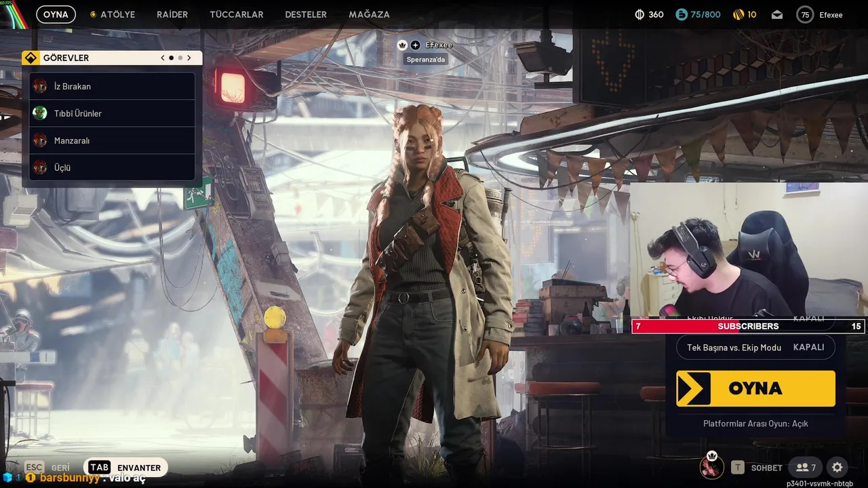This screenshot has height=488, width=868.
Task: Open the MAĞAZA store tab
Action: [369, 14]
